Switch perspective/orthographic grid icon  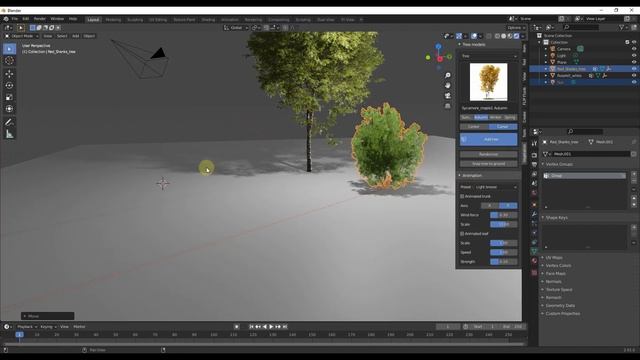448,106
